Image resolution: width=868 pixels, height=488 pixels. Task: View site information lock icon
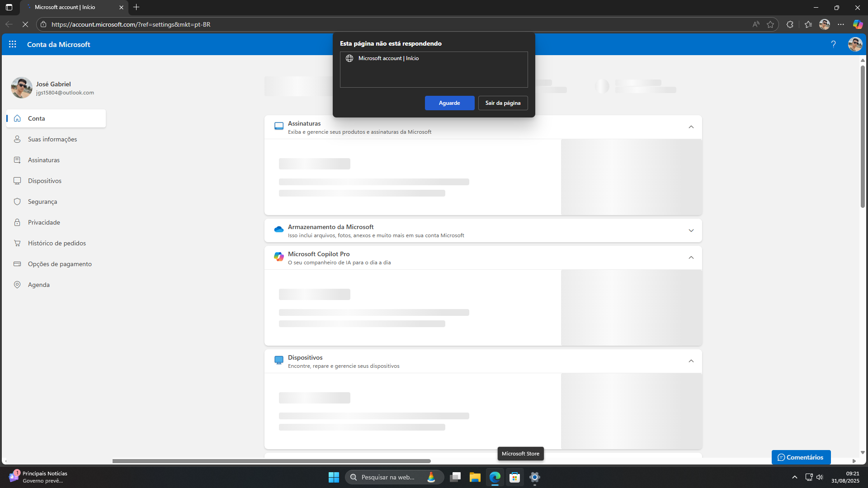tap(43, 24)
